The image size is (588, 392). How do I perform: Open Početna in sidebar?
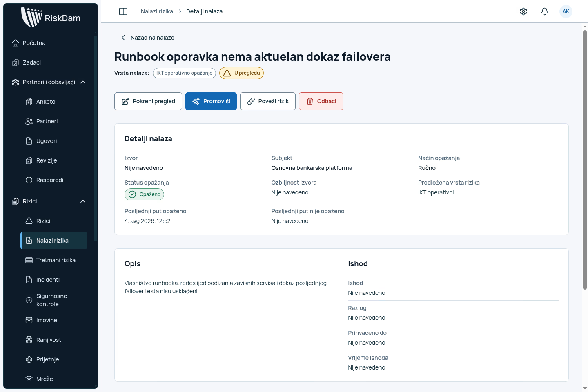coord(49,43)
